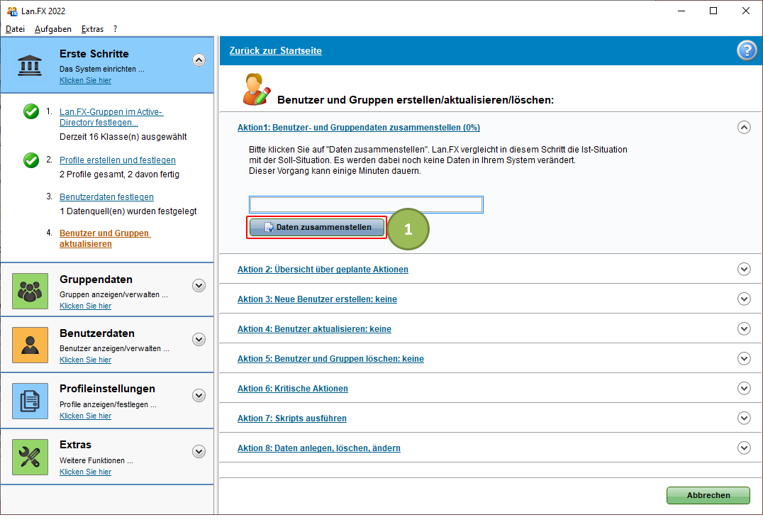Screen dimensions: 763x532
Task: Click Klicken Sie hier under Profileinstellungen
Action: coord(85,416)
